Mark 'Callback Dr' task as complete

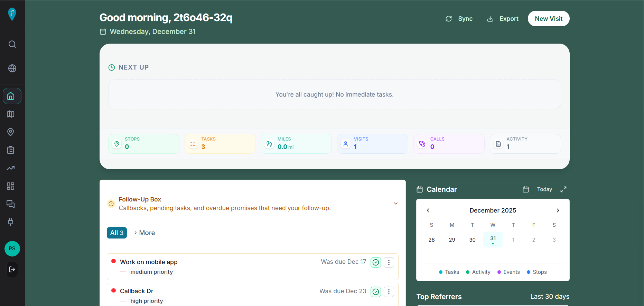[x=375, y=292]
